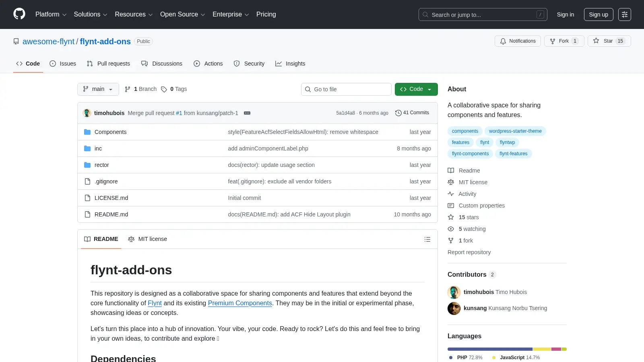The image size is (644, 362).
Task: Click the Sign up button
Action: click(599, 14)
